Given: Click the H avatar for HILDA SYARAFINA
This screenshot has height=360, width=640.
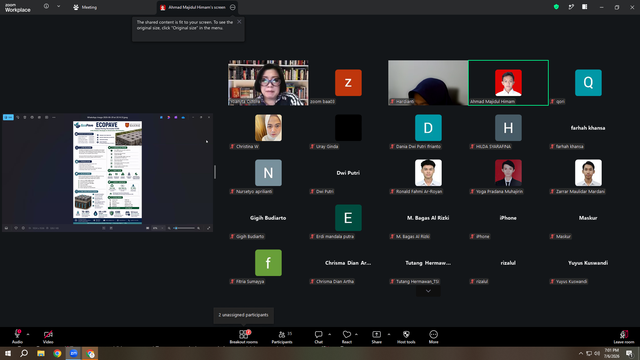Looking at the screenshot, I should [508, 128].
